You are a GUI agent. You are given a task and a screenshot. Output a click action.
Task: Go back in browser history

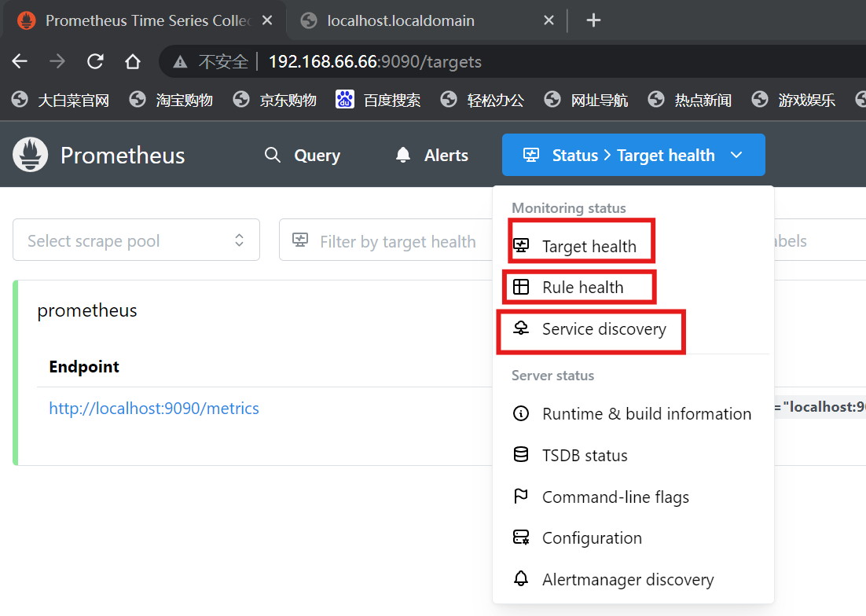20,61
